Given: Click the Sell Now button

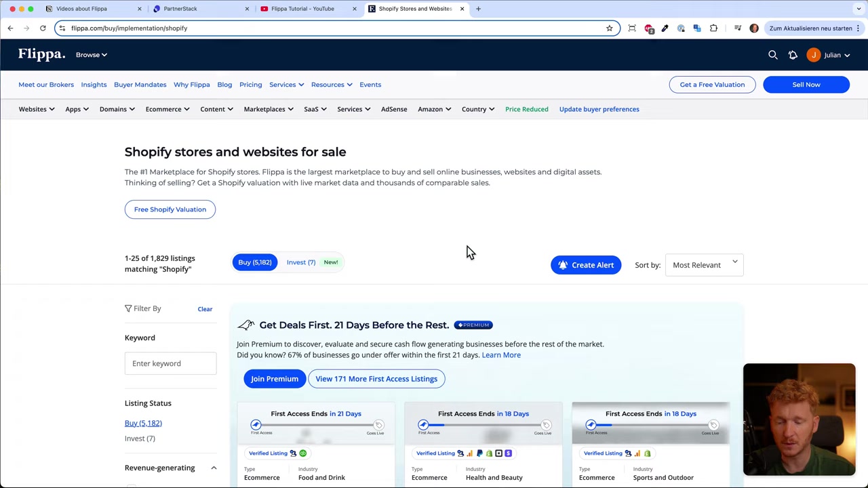Looking at the screenshot, I should (806, 85).
